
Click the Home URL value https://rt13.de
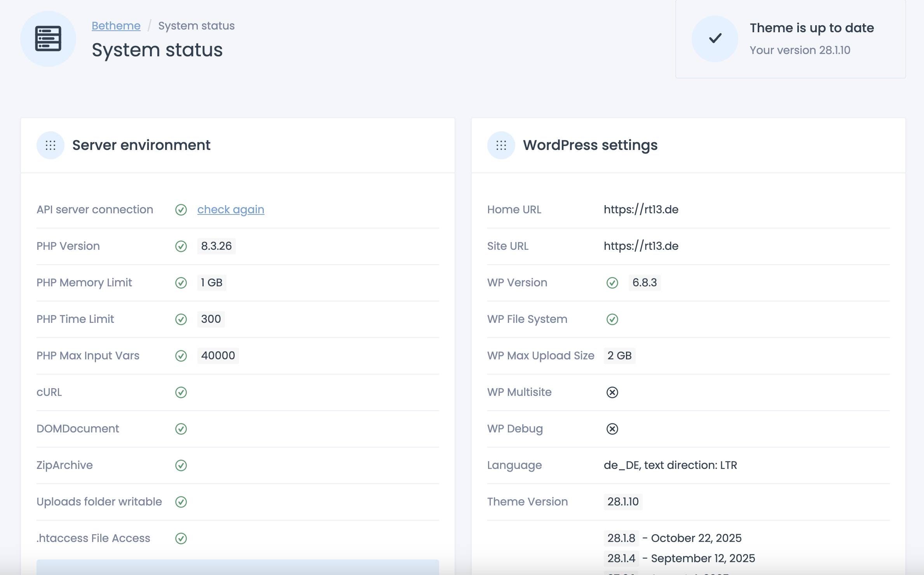[x=641, y=210]
